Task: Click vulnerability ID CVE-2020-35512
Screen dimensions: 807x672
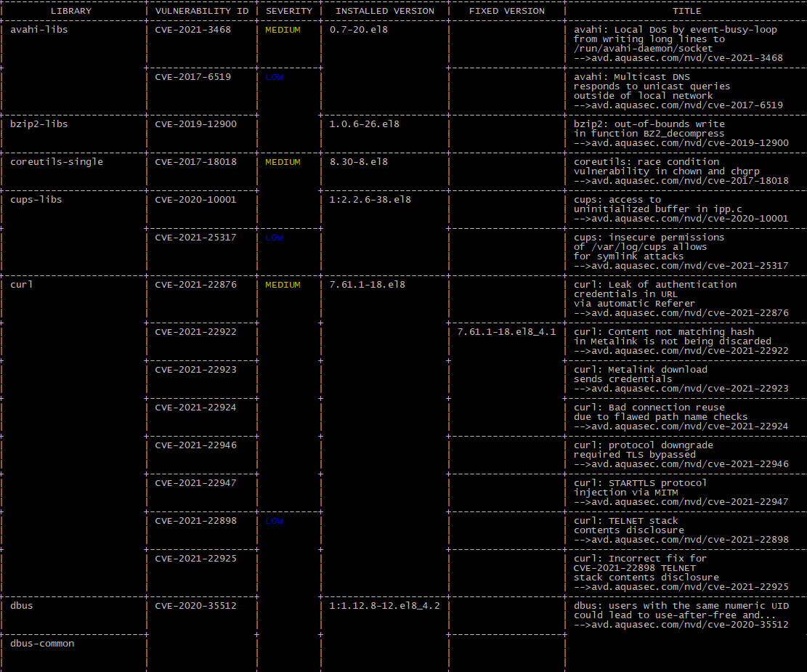Action: click(x=196, y=606)
